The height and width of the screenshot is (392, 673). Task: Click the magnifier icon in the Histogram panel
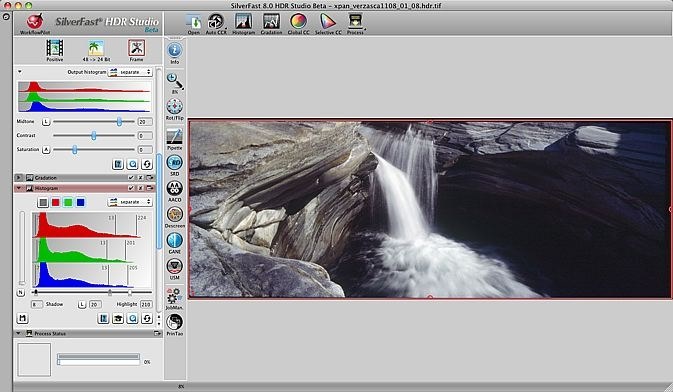pos(133,319)
